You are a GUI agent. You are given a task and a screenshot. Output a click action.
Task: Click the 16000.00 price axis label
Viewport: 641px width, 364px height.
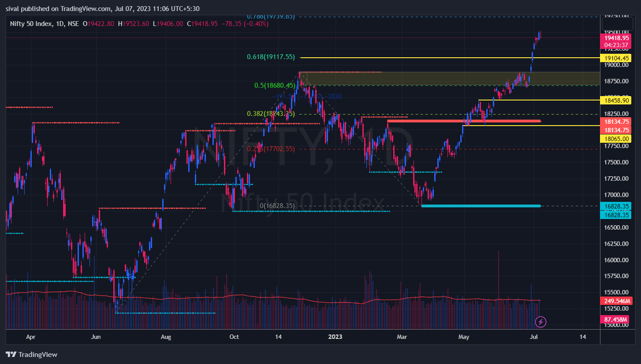coord(616,260)
